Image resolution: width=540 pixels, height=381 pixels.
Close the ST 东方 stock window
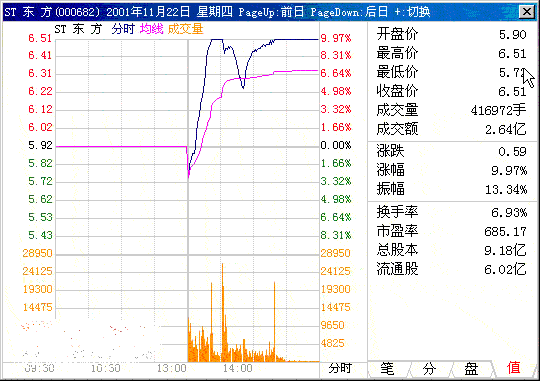pyautogui.click(x=527, y=12)
